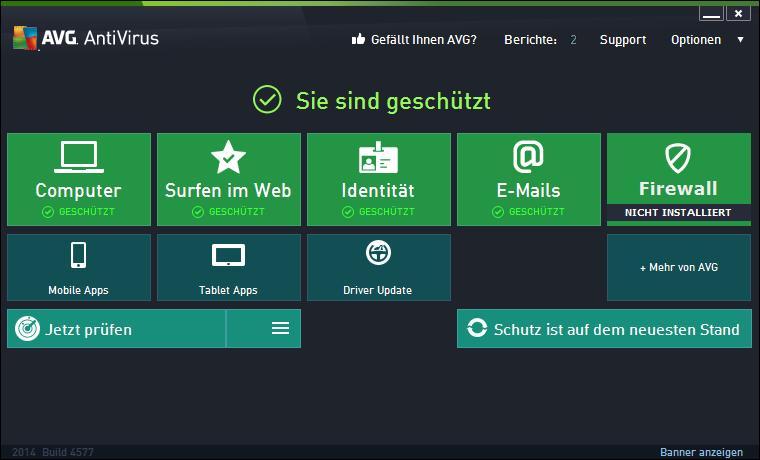The image size is (760, 460).
Task: Click the check icon under Computer
Action: 48,212
